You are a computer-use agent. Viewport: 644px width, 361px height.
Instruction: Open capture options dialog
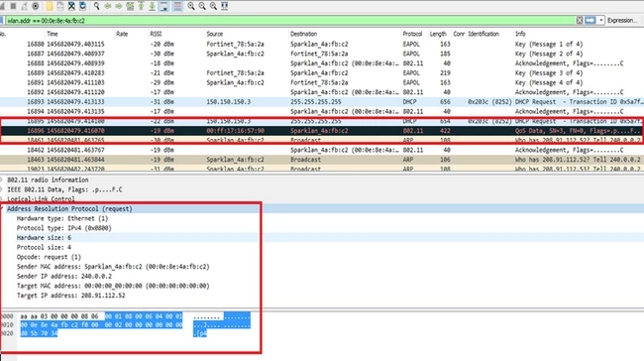(36, 6)
